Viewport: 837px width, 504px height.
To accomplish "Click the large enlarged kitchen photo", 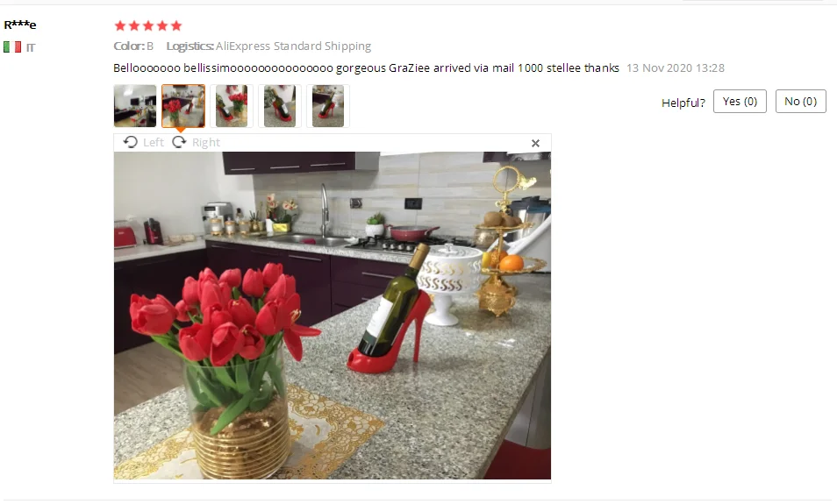I will tap(332, 316).
